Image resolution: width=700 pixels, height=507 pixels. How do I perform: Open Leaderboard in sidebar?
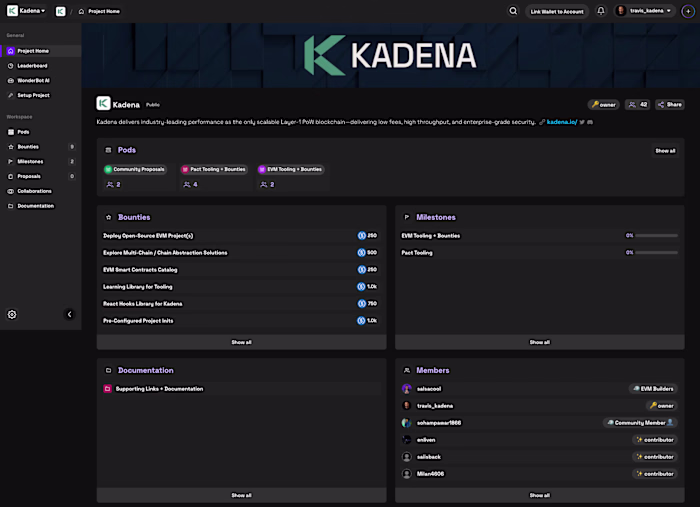coord(41,66)
